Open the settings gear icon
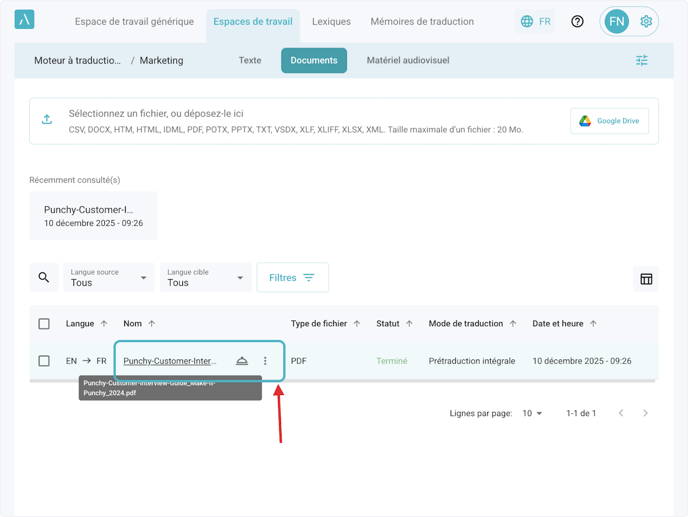688x517 pixels. (x=646, y=21)
